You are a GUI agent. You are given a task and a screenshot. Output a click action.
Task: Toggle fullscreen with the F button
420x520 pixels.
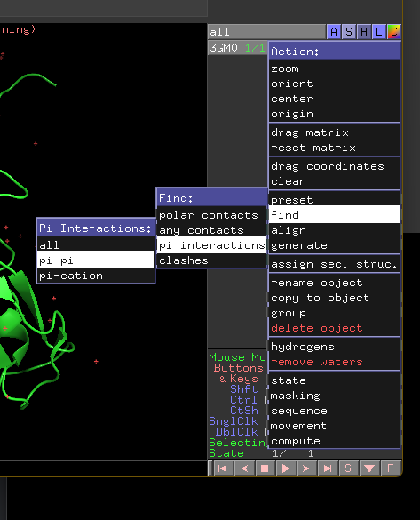(x=390, y=468)
